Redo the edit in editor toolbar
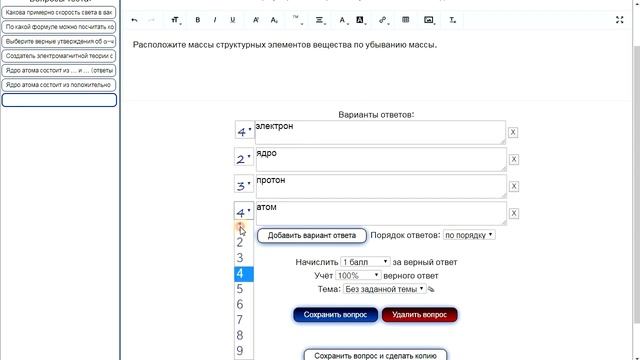The width and height of the screenshot is (640, 360). pos(151,20)
